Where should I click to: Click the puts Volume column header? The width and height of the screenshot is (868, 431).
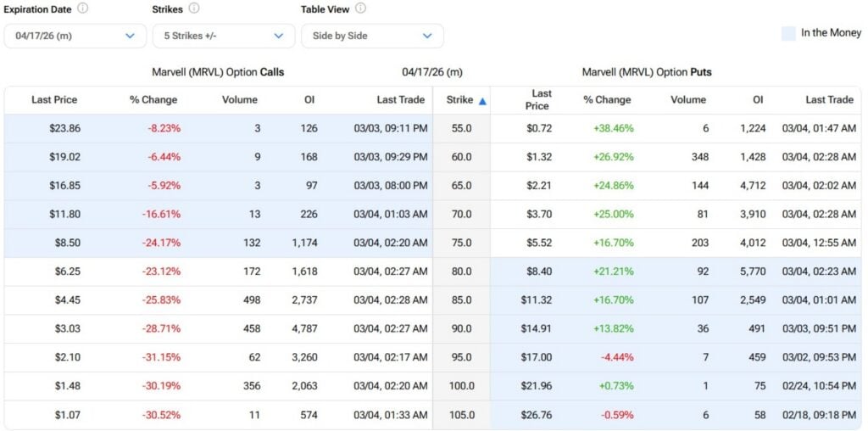pos(687,100)
